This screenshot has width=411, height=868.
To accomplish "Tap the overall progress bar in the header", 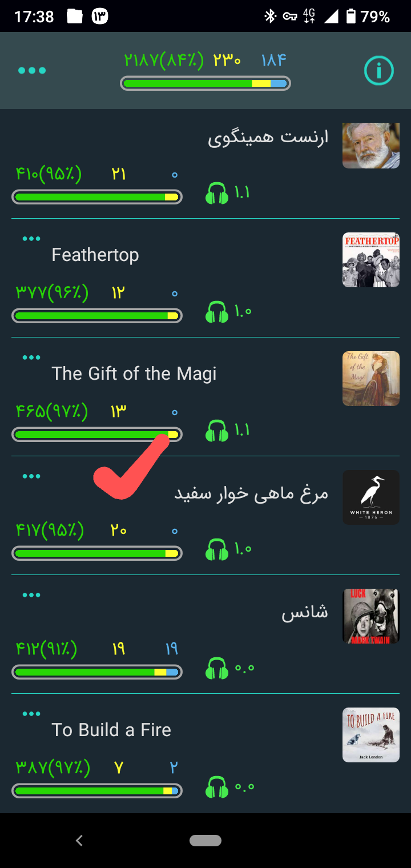I will click(205, 83).
